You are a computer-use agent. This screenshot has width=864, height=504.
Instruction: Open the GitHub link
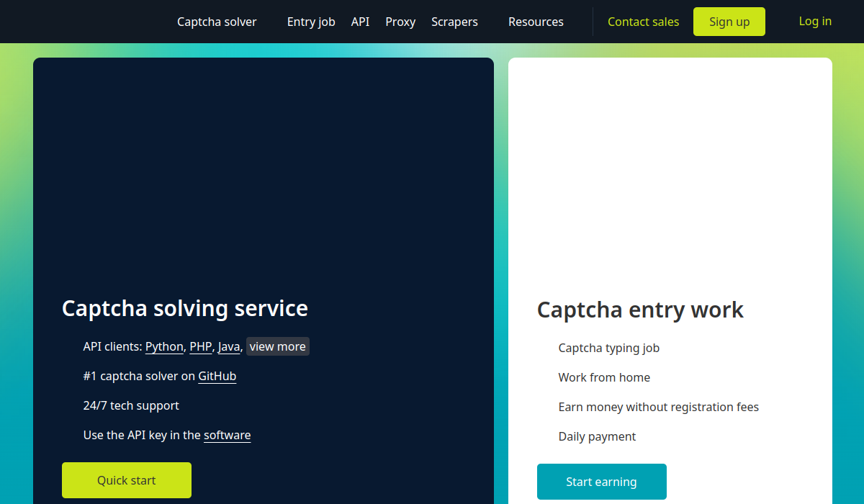pos(217,376)
